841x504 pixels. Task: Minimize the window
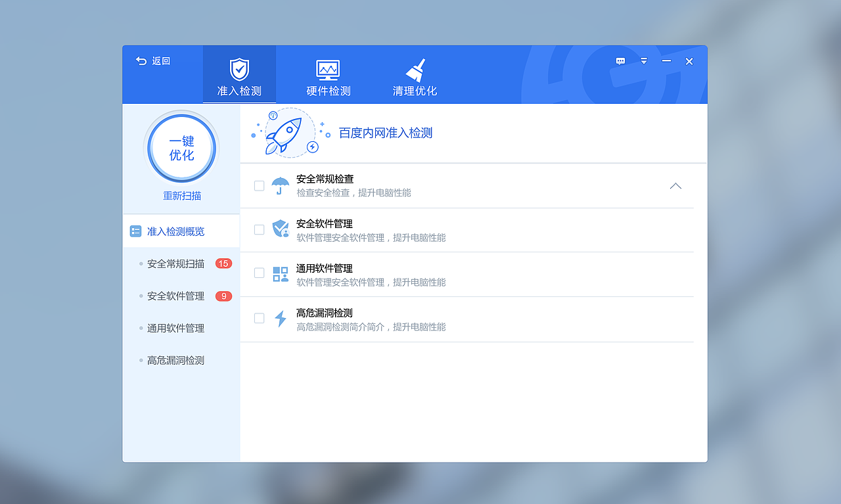coord(666,60)
